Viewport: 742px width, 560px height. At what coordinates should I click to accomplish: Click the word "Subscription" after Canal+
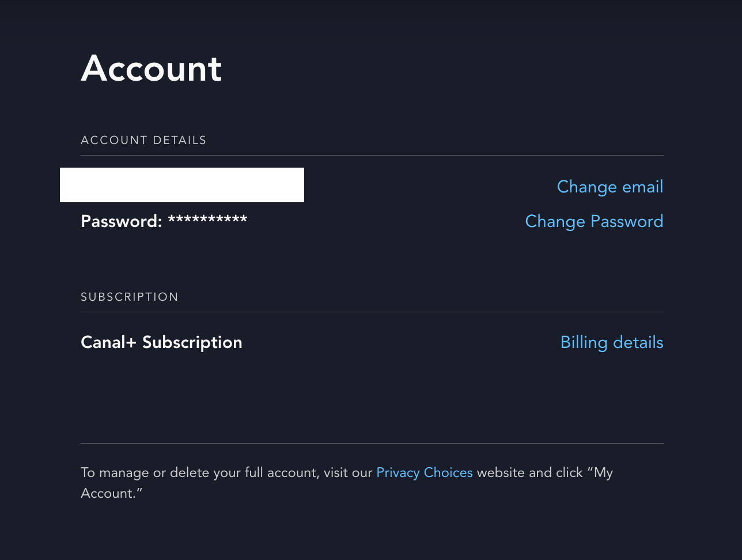[x=192, y=342]
